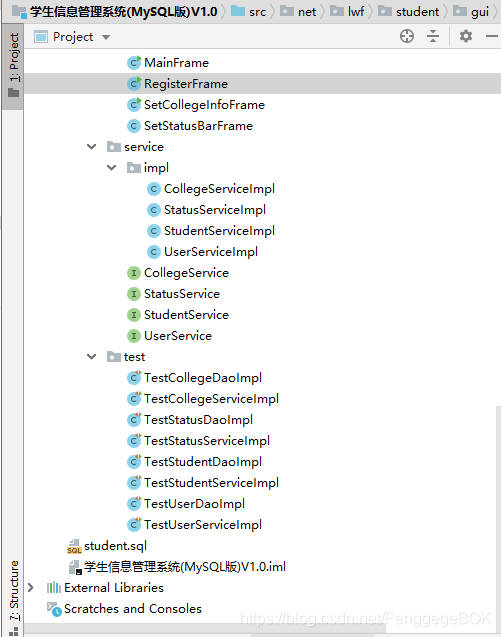Click the student.sql file icon
This screenshot has width=501, height=637.
[74, 546]
